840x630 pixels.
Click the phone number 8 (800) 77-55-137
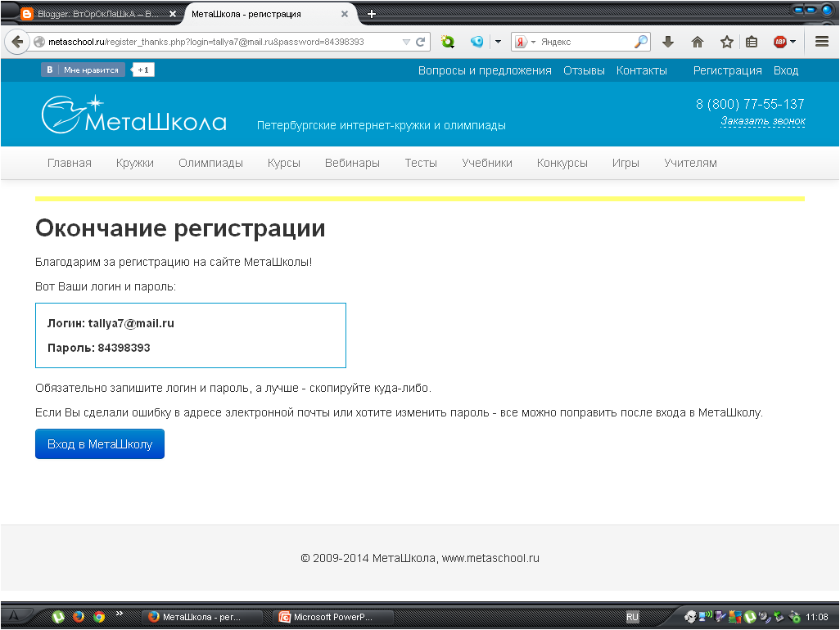[750, 104]
